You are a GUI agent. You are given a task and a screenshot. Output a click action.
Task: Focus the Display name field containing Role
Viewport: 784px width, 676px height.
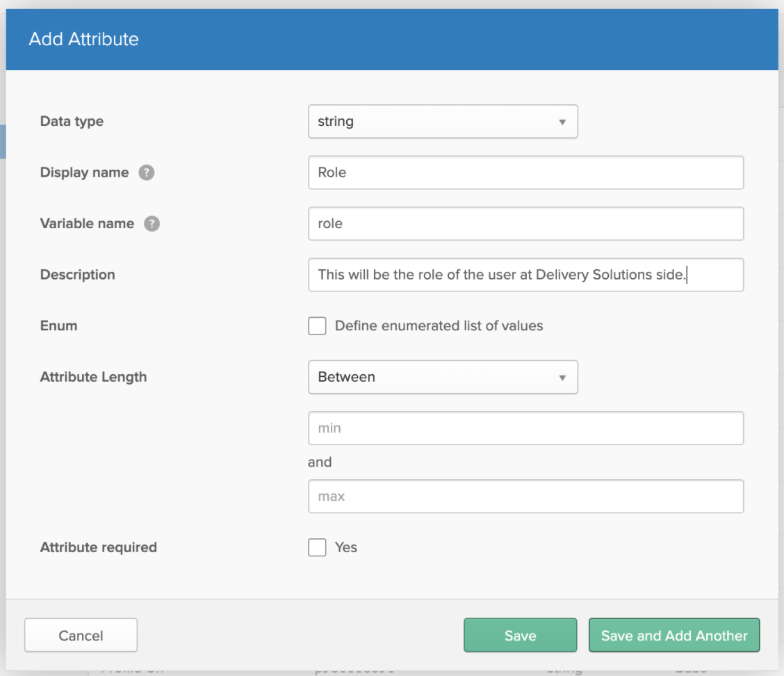tap(526, 172)
